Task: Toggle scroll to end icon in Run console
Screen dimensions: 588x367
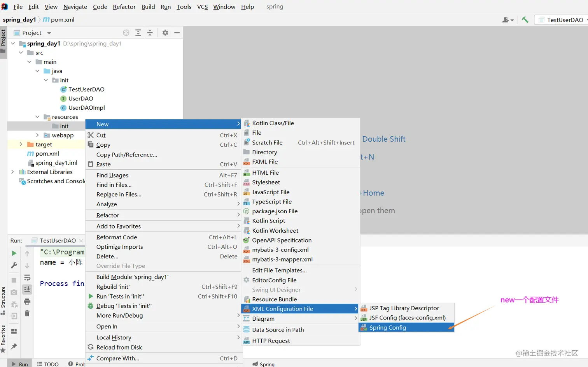Action: [27, 289]
